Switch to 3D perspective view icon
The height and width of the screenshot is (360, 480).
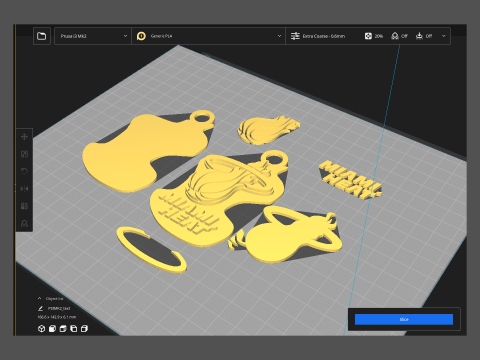(41, 329)
